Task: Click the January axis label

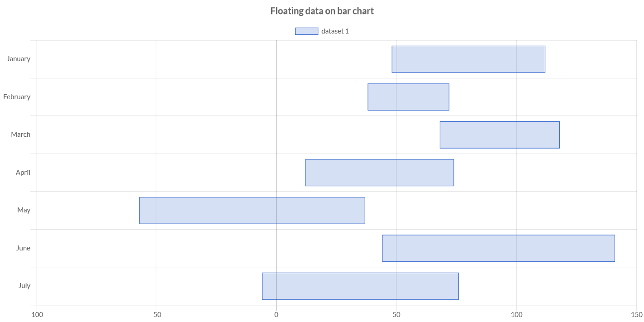Action: tap(19, 59)
